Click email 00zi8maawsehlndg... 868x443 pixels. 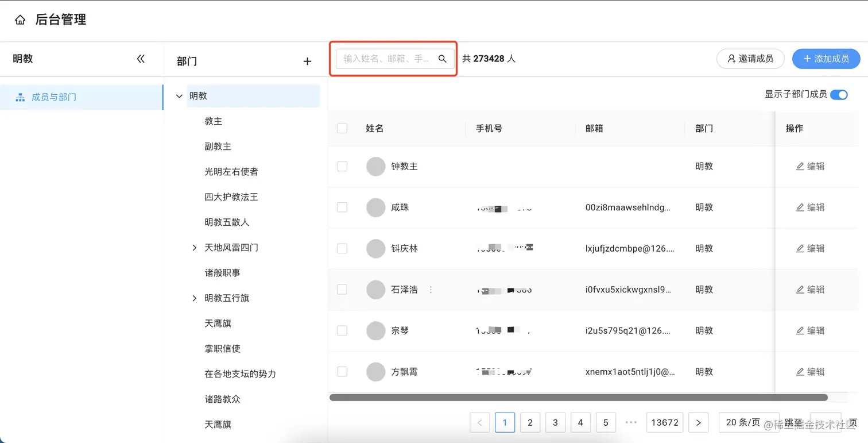click(x=628, y=207)
